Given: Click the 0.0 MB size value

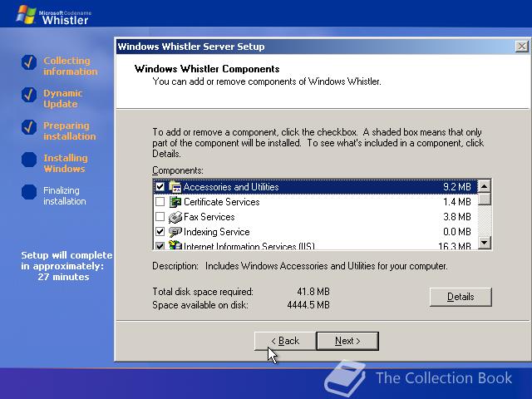Looking at the screenshot, I should pyautogui.click(x=457, y=232).
